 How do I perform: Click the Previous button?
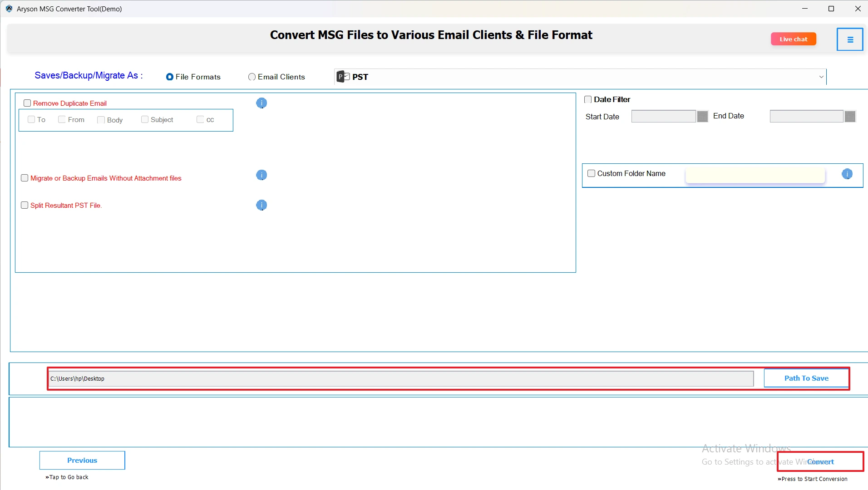(82, 460)
